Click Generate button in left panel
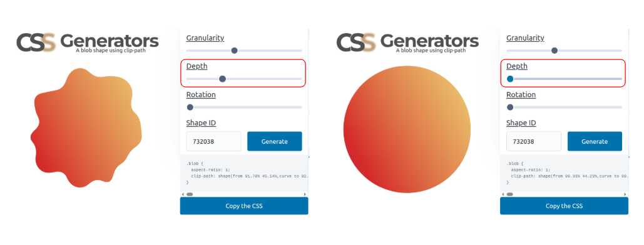The image size is (644, 245). (274, 141)
